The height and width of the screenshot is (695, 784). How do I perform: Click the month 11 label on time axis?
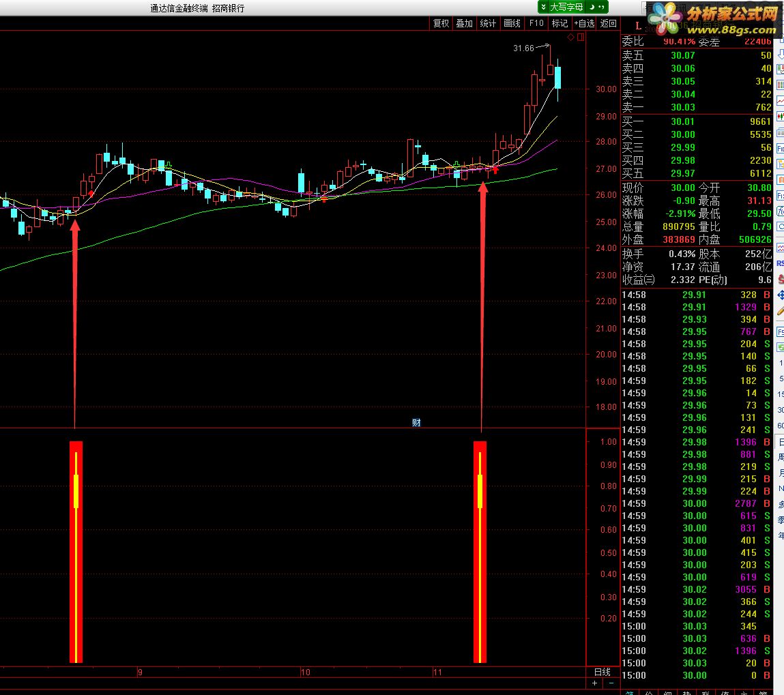437,672
